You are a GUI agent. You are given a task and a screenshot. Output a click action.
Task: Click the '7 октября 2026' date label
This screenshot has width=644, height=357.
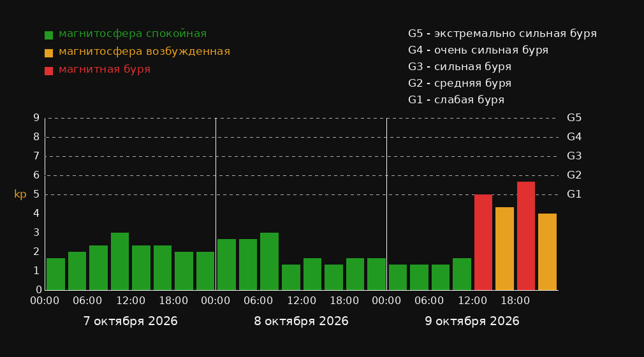[x=130, y=321]
